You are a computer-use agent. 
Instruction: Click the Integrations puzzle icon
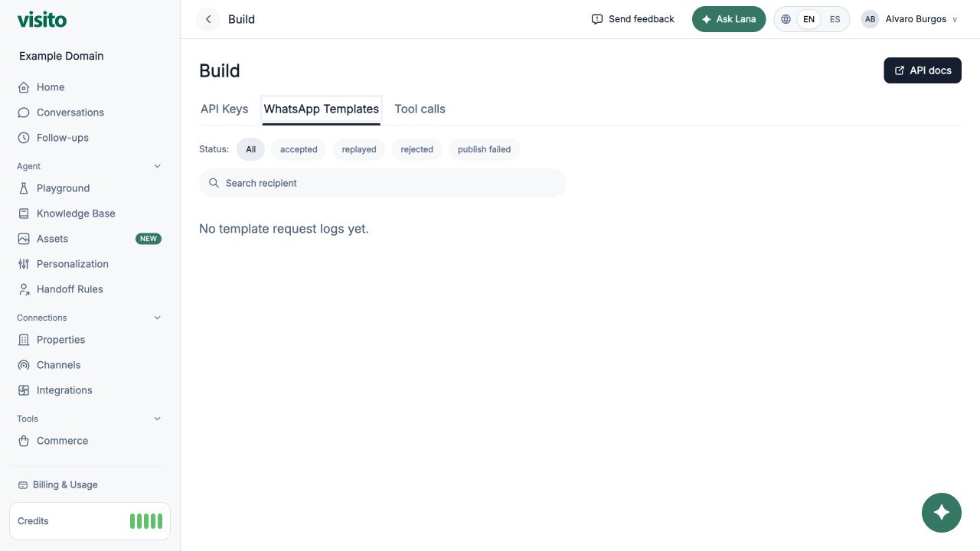pyautogui.click(x=24, y=390)
